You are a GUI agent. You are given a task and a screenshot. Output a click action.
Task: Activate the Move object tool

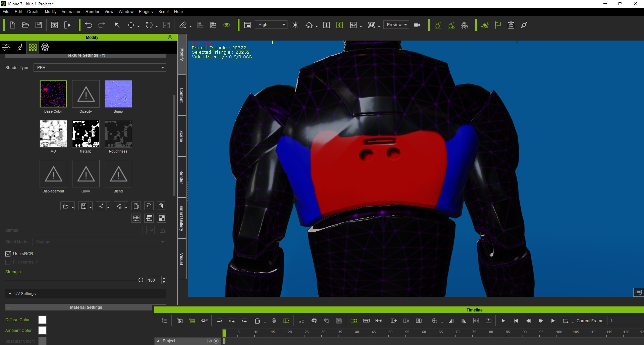click(x=131, y=25)
